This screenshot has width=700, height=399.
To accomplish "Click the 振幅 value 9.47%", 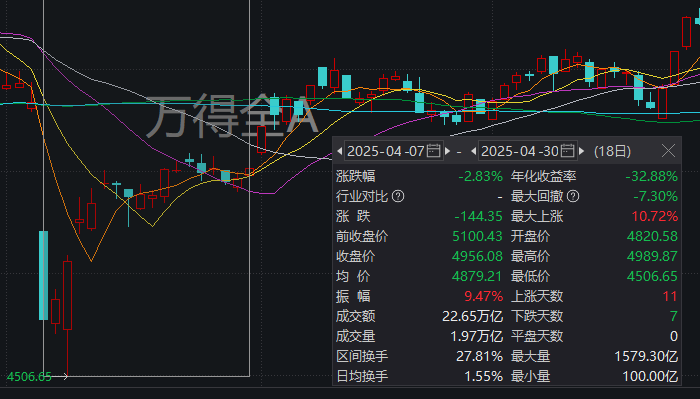I will [483, 296].
